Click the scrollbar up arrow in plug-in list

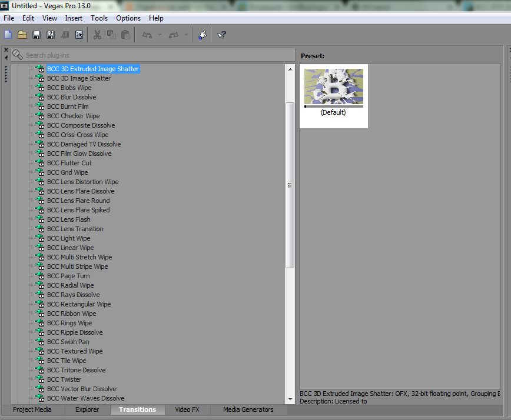pyautogui.click(x=290, y=69)
